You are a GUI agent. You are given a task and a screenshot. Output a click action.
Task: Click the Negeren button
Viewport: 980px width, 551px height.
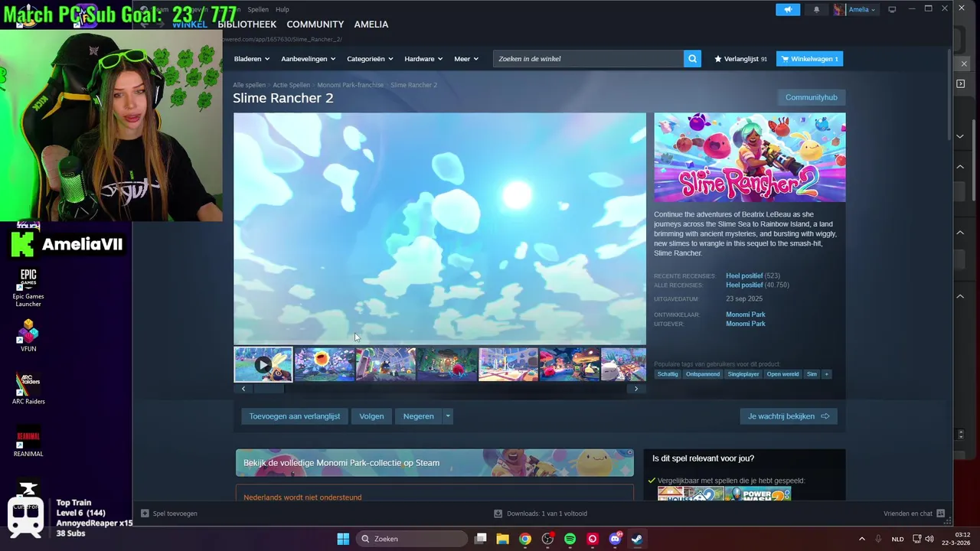pos(418,416)
